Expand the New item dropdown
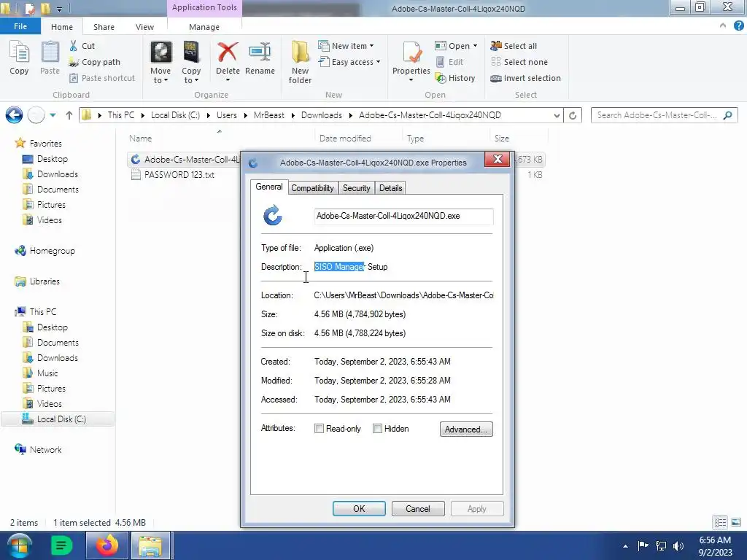The height and width of the screenshot is (560, 747). click(x=371, y=46)
